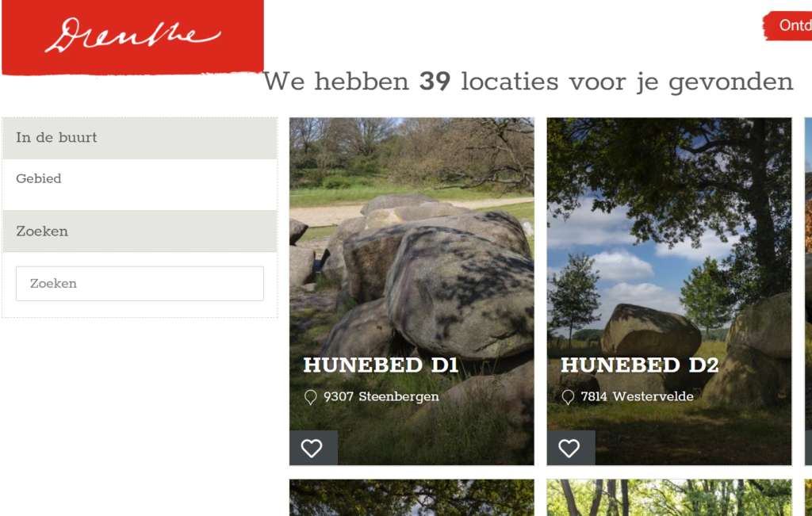
Task: Click the 39 locaties results heading
Action: (x=528, y=82)
